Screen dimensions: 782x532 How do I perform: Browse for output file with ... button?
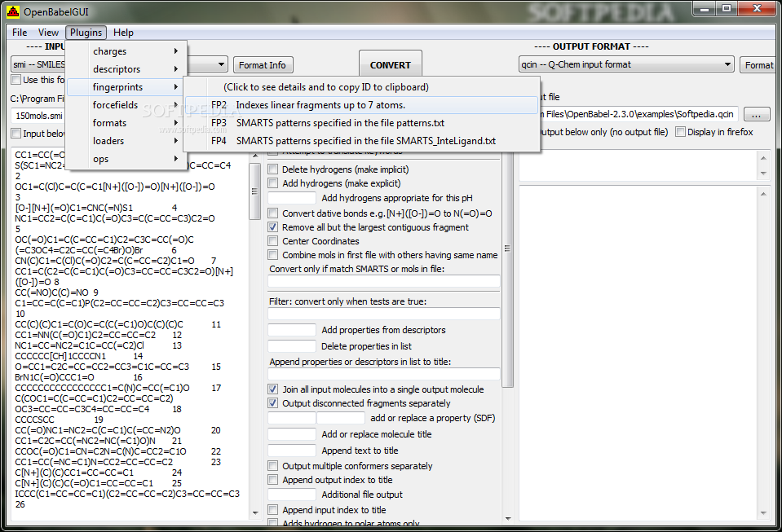(x=757, y=115)
